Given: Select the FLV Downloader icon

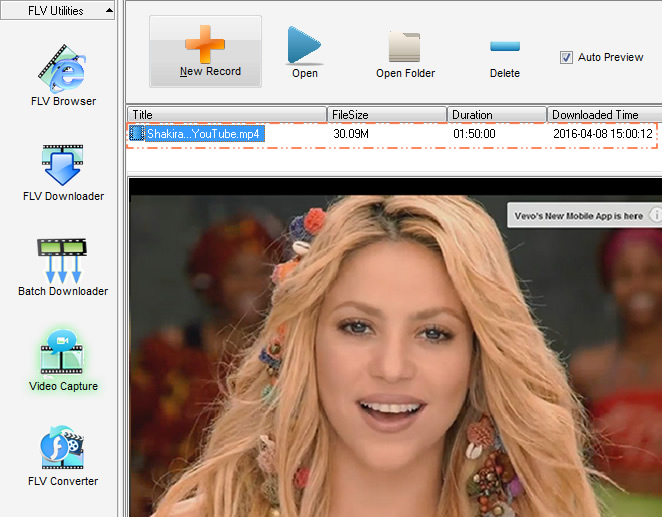Looking at the screenshot, I should pyautogui.click(x=63, y=164).
